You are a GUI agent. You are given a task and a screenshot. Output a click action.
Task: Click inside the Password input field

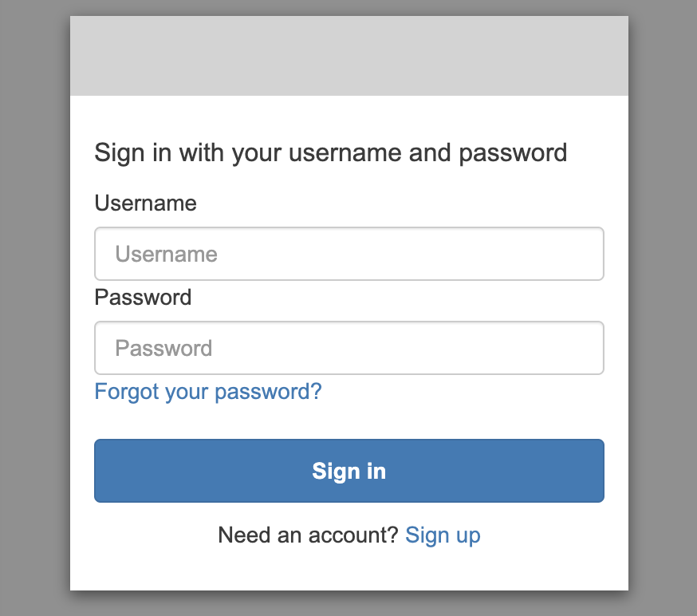pos(348,347)
